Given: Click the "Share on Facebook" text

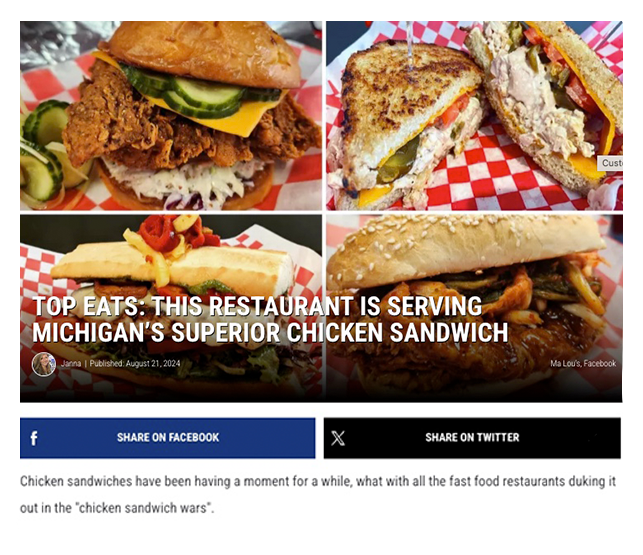Looking at the screenshot, I should click(168, 437).
